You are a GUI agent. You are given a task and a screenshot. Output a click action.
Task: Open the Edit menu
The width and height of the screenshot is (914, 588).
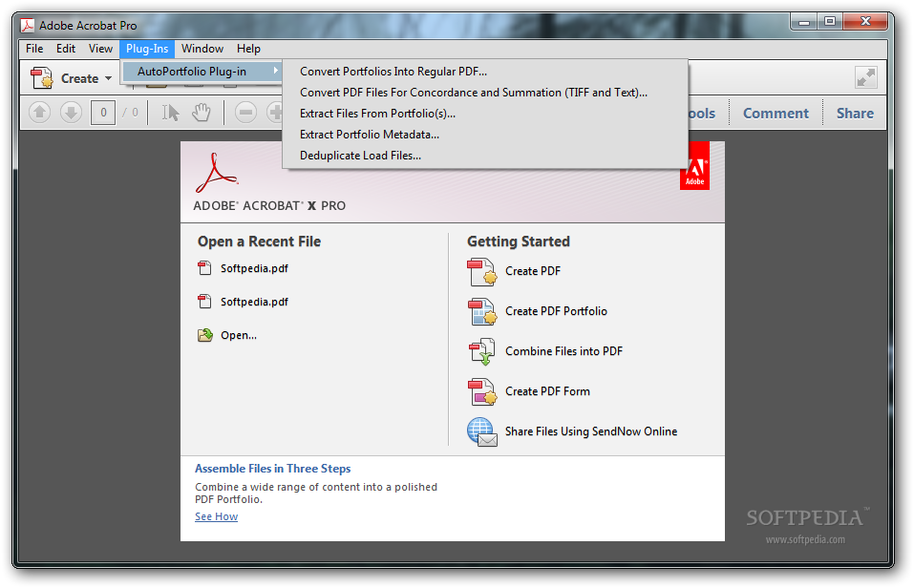[66, 49]
